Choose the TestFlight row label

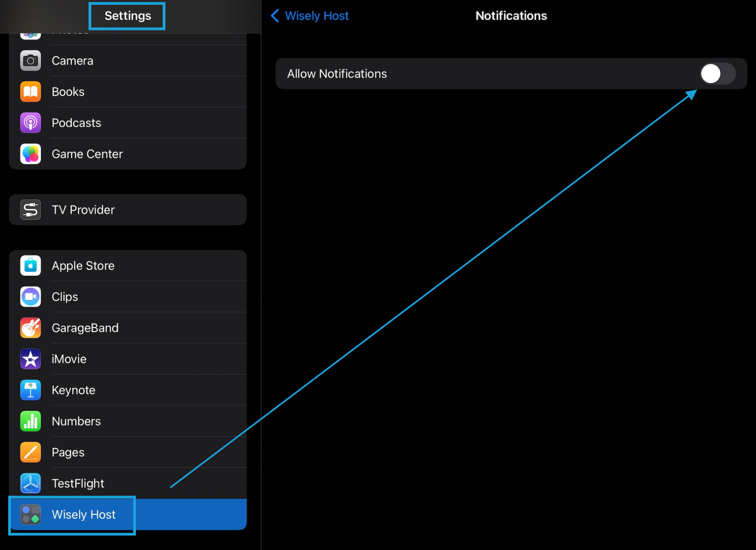coord(78,483)
